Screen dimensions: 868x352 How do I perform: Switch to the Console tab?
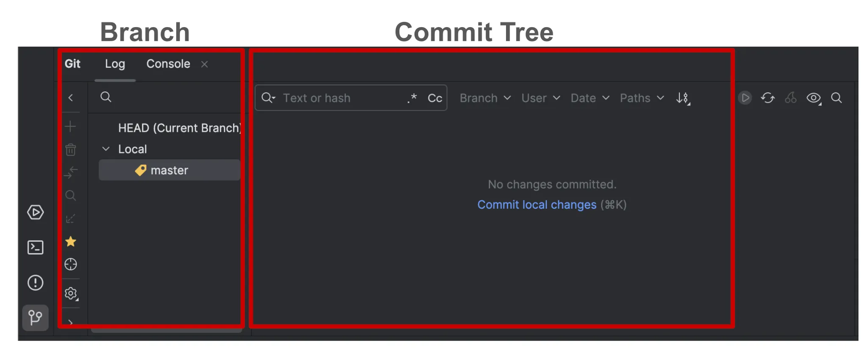[x=168, y=64]
